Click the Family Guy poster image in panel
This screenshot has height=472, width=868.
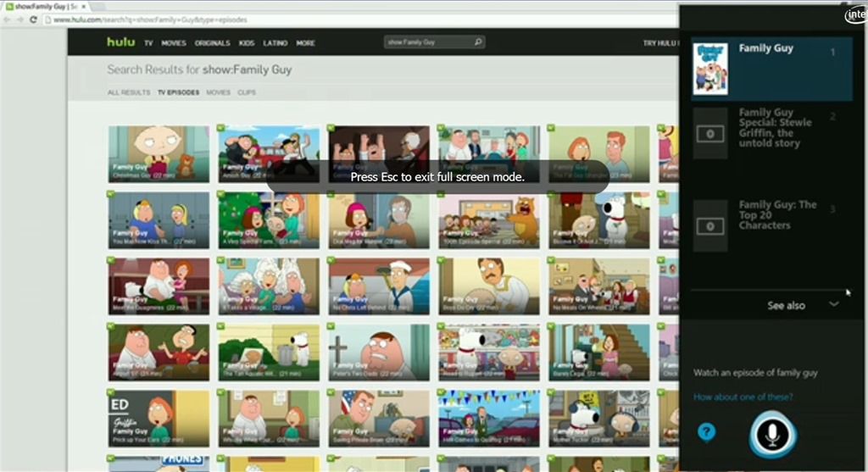(x=710, y=69)
